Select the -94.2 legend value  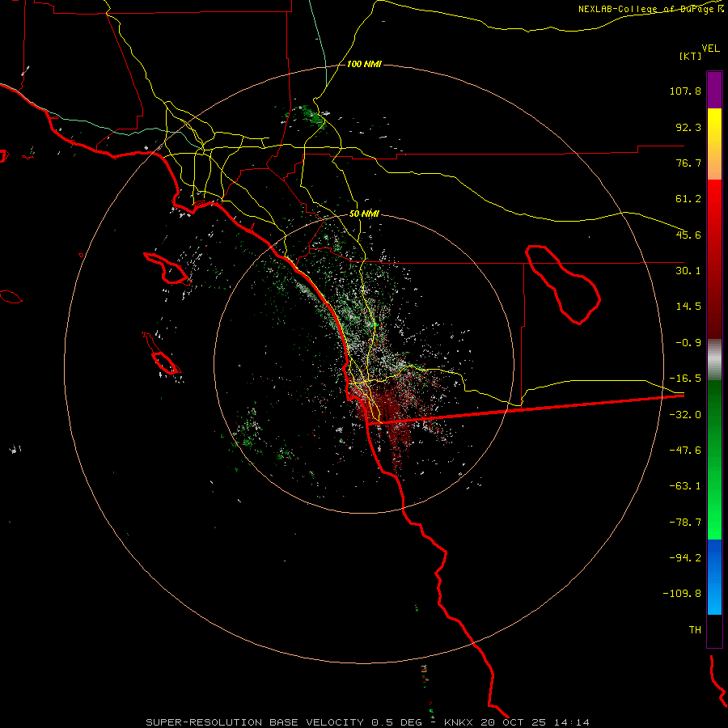pos(685,557)
